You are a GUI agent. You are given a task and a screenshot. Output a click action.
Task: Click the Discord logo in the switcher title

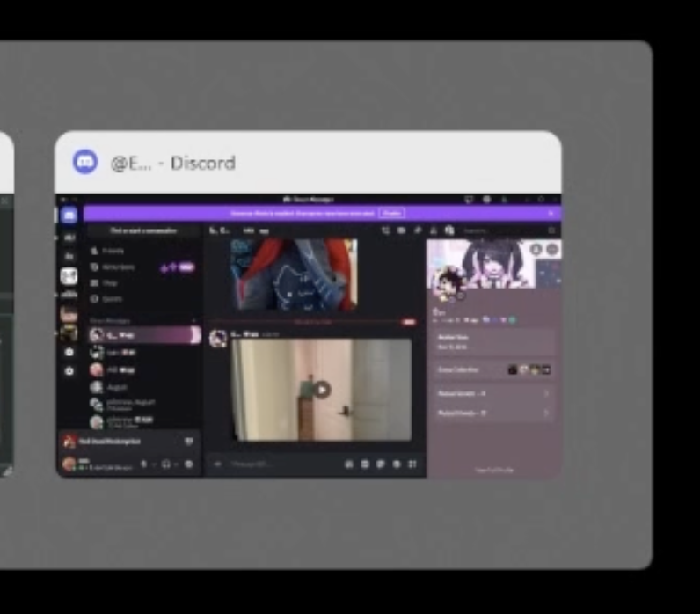(x=85, y=162)
